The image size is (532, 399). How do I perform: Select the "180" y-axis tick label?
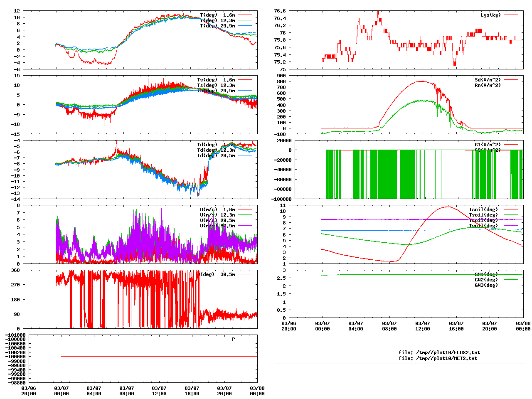pyautogui.click(x=15, y=300)
